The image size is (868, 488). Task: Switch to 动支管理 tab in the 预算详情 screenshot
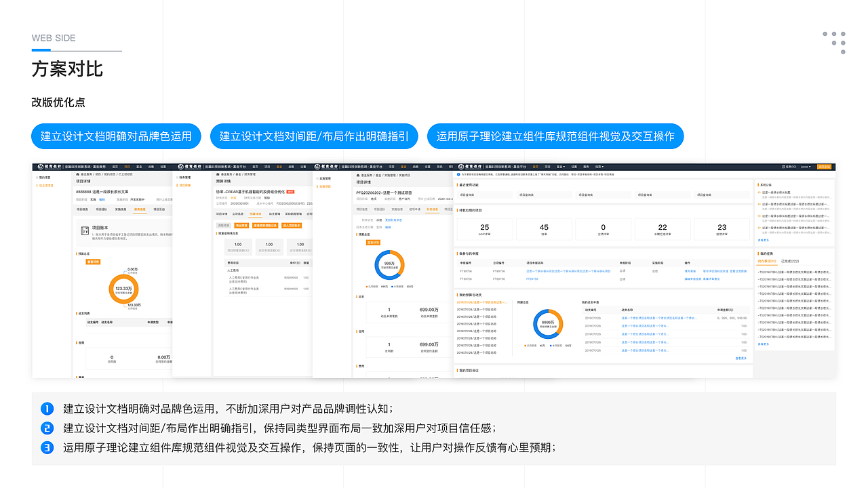(275, 213)
